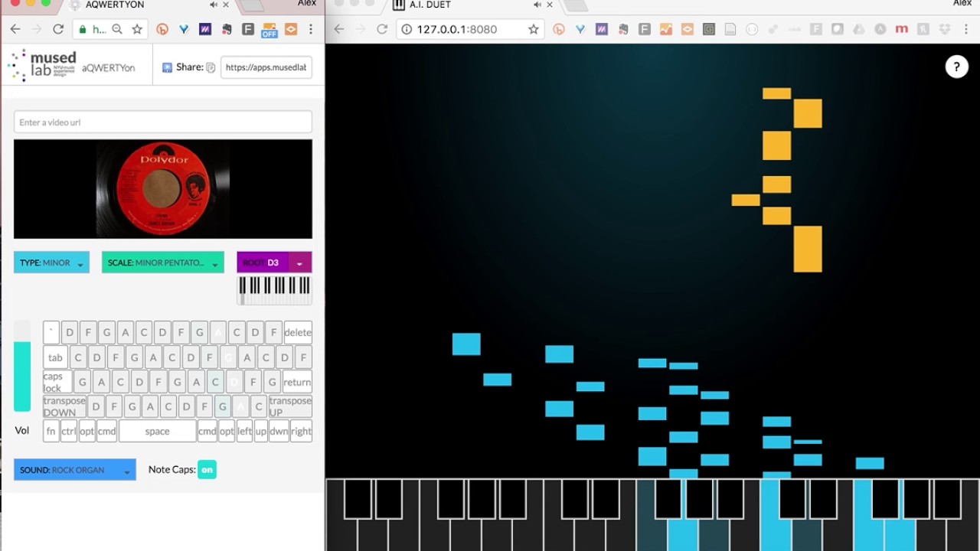The width and height of the screenshot is (980, 551).
Task: Click the fn key on virtual keyboard
Action: coord(51,431)
